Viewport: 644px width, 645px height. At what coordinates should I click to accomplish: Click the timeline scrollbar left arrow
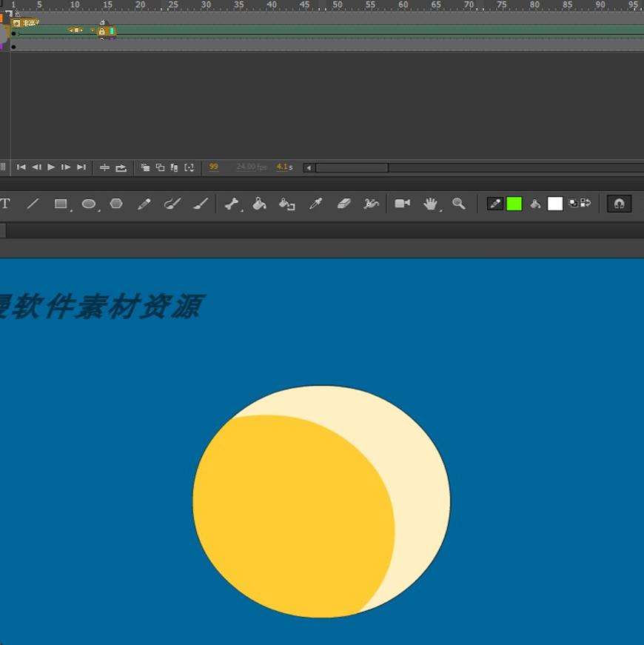click(x=309, y=168)
